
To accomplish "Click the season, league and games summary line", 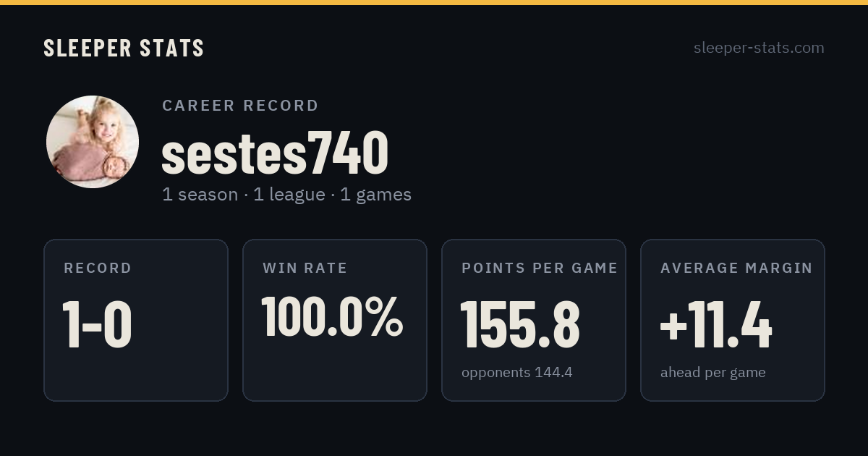I will 286,195.
